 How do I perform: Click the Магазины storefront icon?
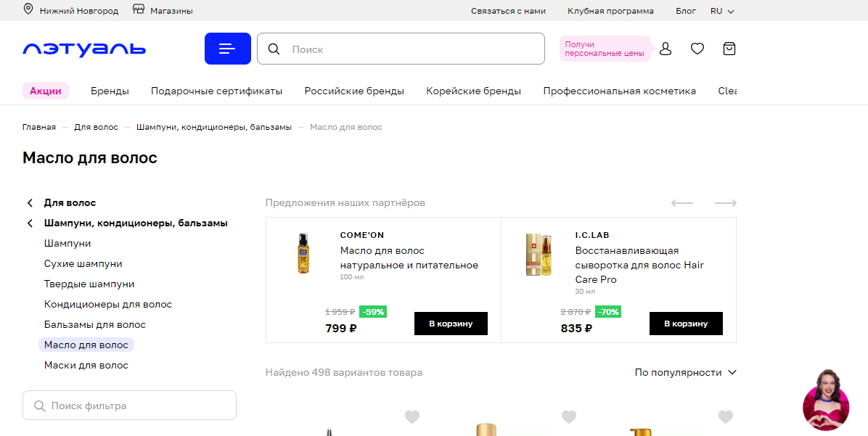coord(139,10)
